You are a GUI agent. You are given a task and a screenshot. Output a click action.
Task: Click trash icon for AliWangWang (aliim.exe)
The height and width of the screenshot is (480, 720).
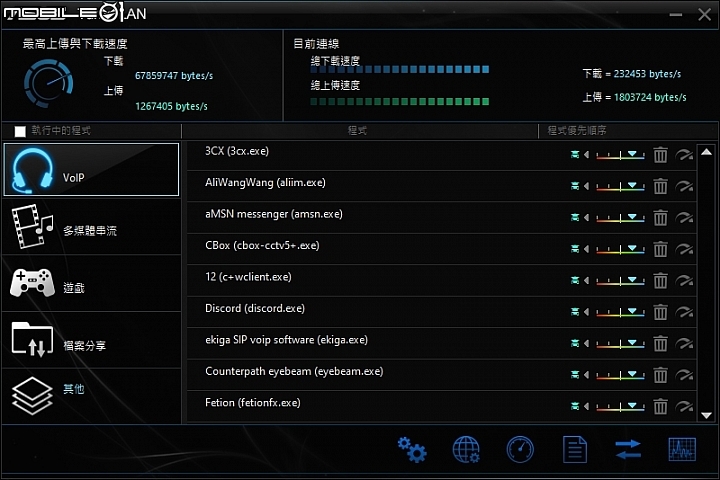point(660,186)
